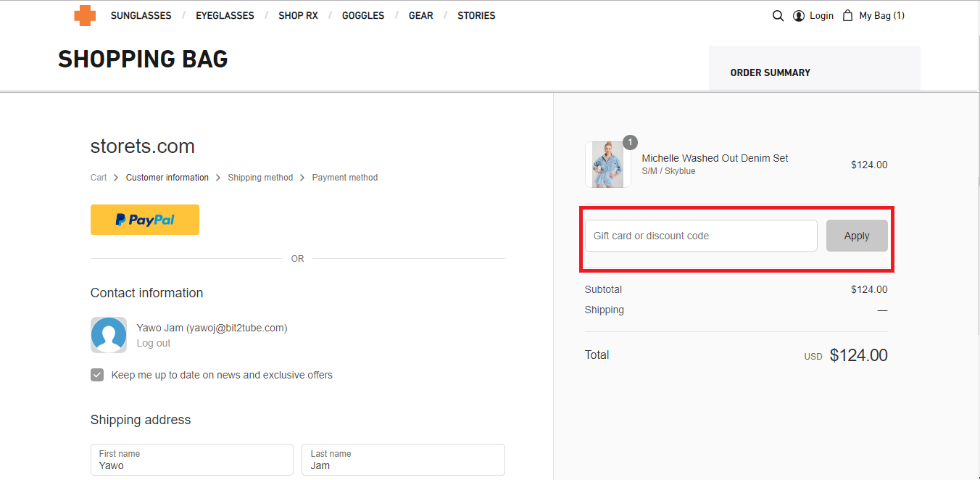
Task: Open the GOGGLES menu
Action: 363,15
